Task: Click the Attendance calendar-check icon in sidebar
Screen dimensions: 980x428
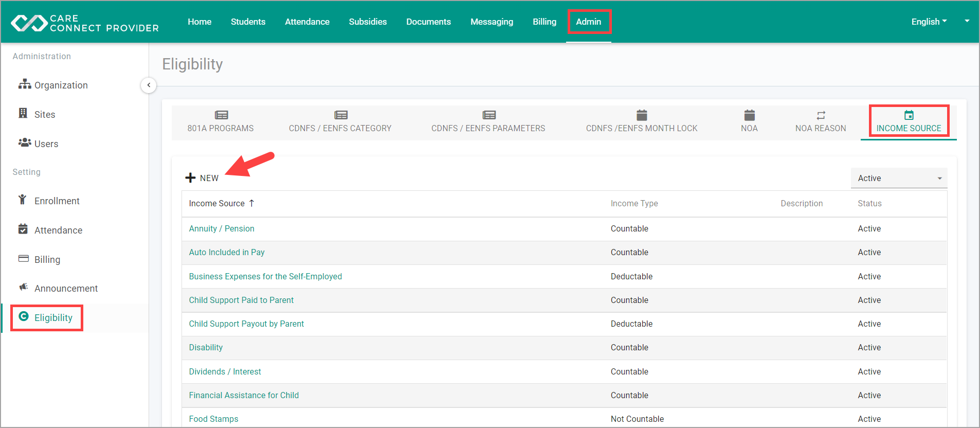Action: click(x=23, y=229)
